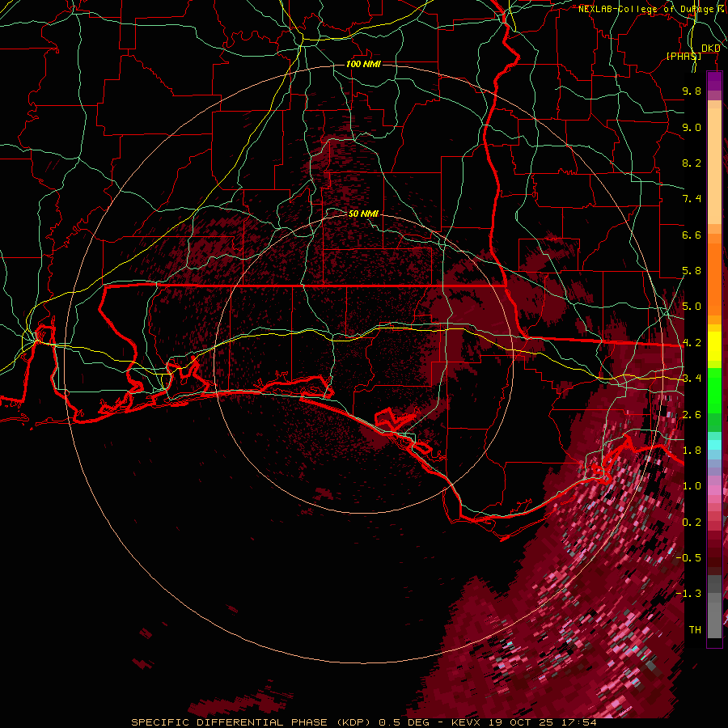Pick the peach segment of the color bar
Screen dimensions: 728x728
tap(714, 167)
